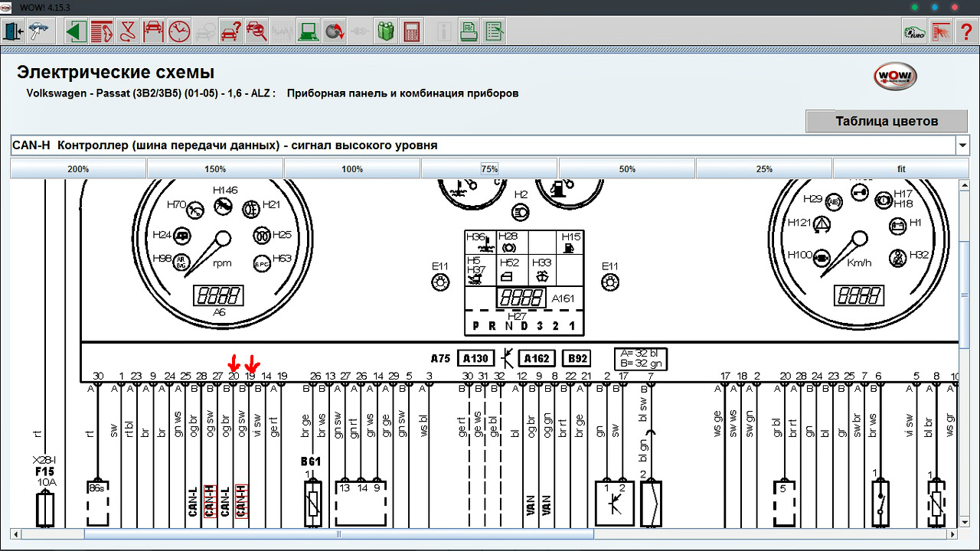The image size is (980, 551).
Task: Click the H100 warning lamp label
Action: tap(799, 255)
